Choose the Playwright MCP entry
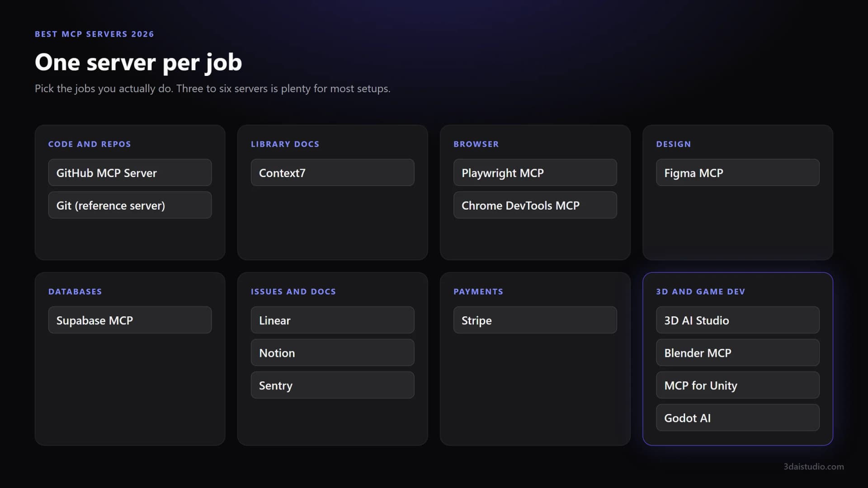 (x=535, y=173)
